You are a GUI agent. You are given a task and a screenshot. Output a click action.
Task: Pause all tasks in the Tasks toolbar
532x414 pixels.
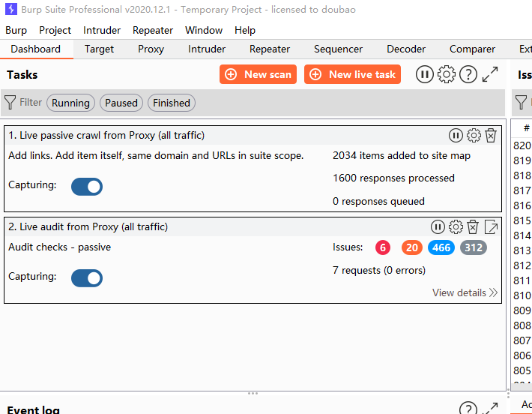424,74
